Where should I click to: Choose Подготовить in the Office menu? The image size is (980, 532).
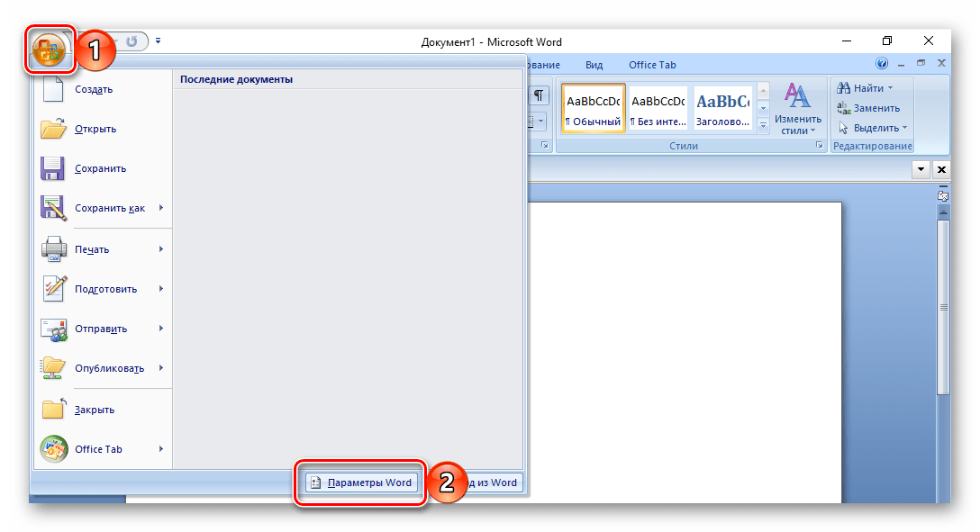[x=105, y=289]
